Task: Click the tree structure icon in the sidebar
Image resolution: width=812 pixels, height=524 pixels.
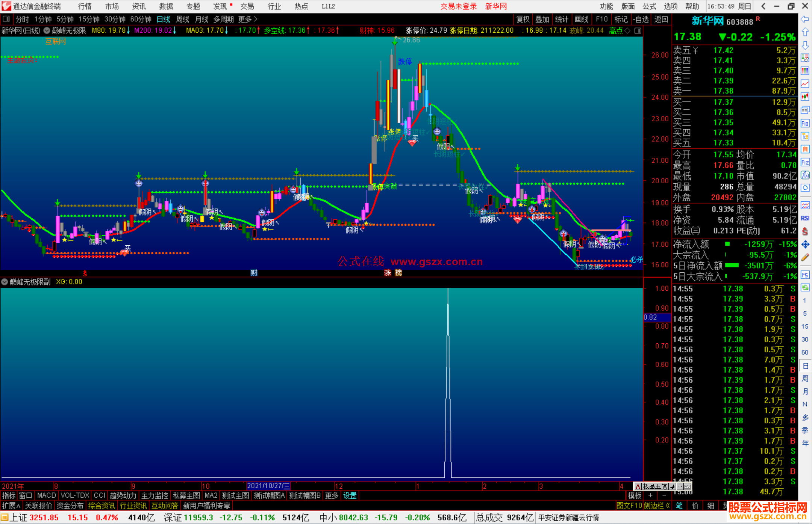Action: (805, 136)
